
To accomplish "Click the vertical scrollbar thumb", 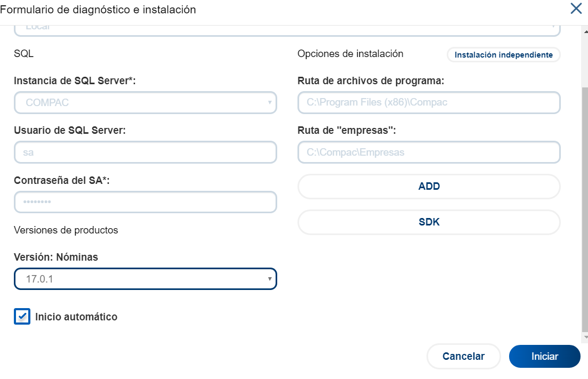I will [584, 208].
